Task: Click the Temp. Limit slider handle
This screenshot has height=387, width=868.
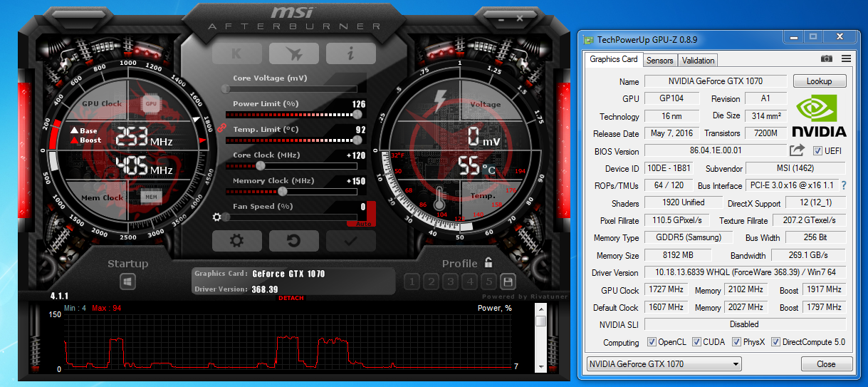Action: tap(357, 140)
